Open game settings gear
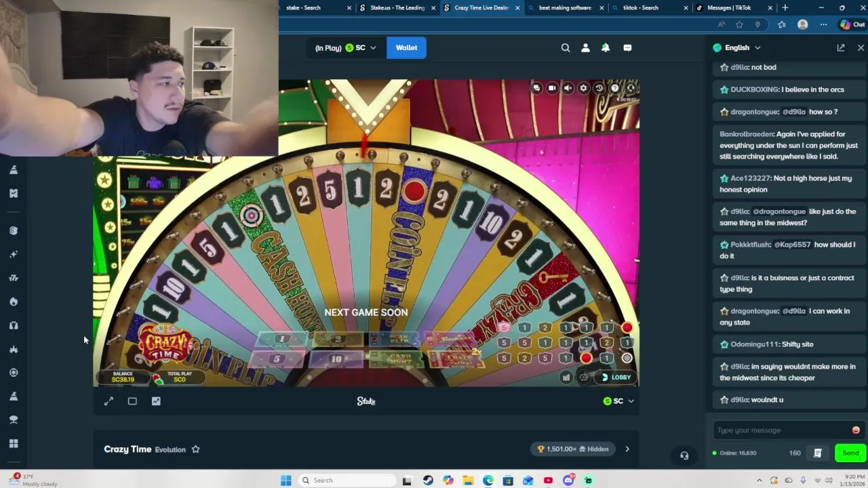This screenshot has width=868, height=488. 583,88
